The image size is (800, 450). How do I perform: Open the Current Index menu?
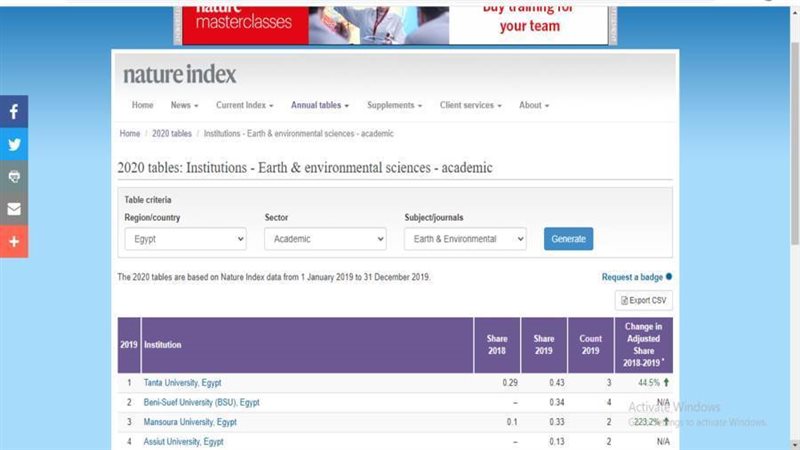click(246, 105)
